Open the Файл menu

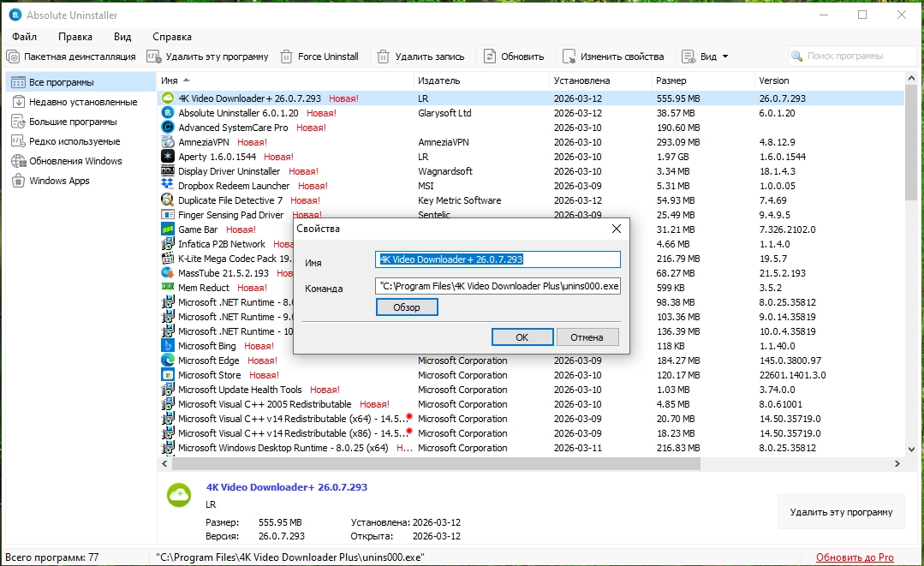(x=24, y=37)
